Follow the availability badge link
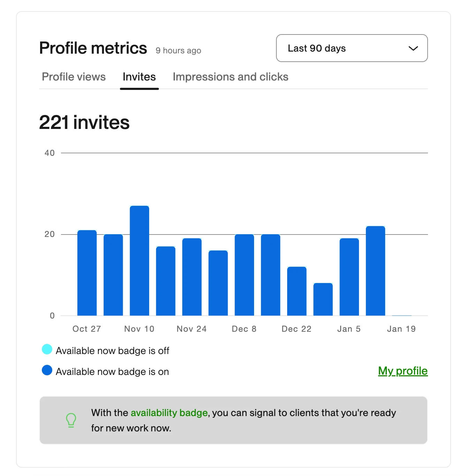 click(x=169, y=413)
